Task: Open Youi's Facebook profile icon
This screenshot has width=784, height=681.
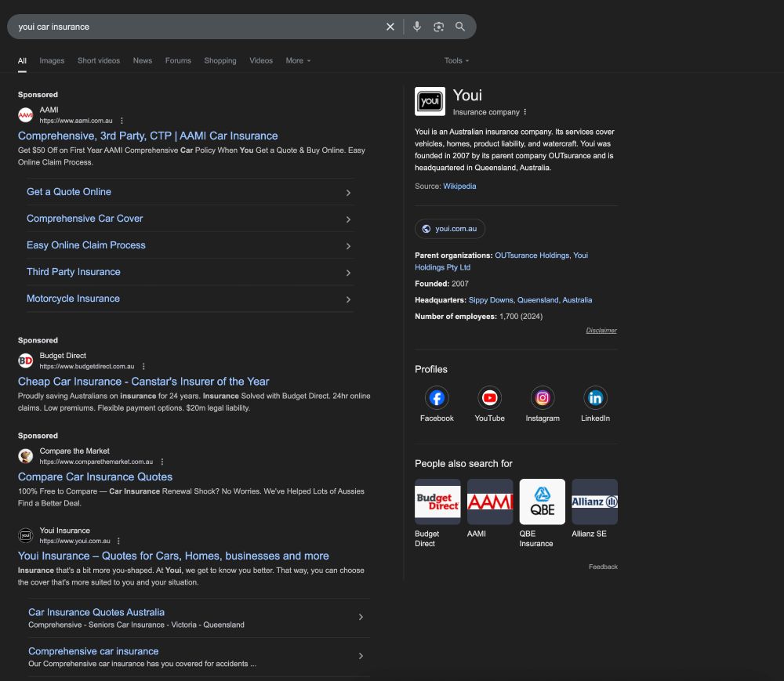Action: click(437, 398)
